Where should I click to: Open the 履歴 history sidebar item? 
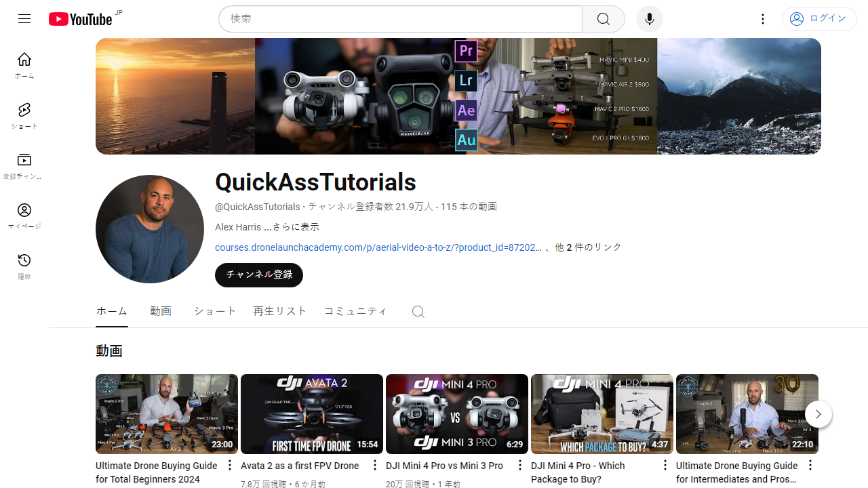24,266
